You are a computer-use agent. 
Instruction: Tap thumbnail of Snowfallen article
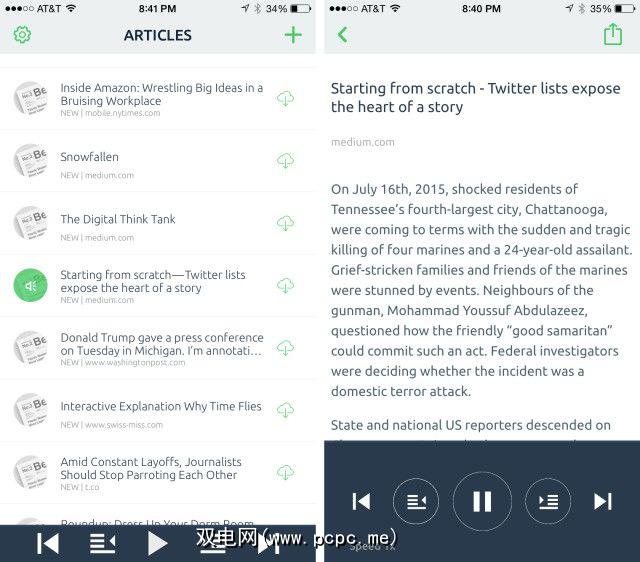31,160
